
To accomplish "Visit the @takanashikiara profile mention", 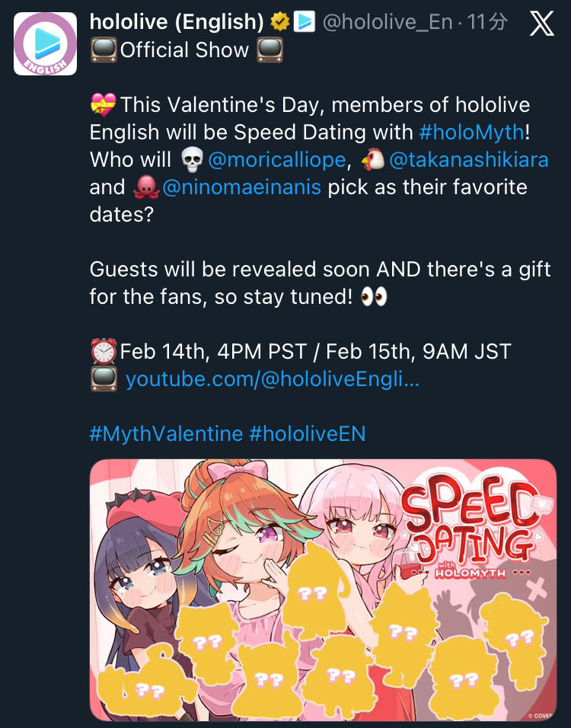I will [468, 160].
